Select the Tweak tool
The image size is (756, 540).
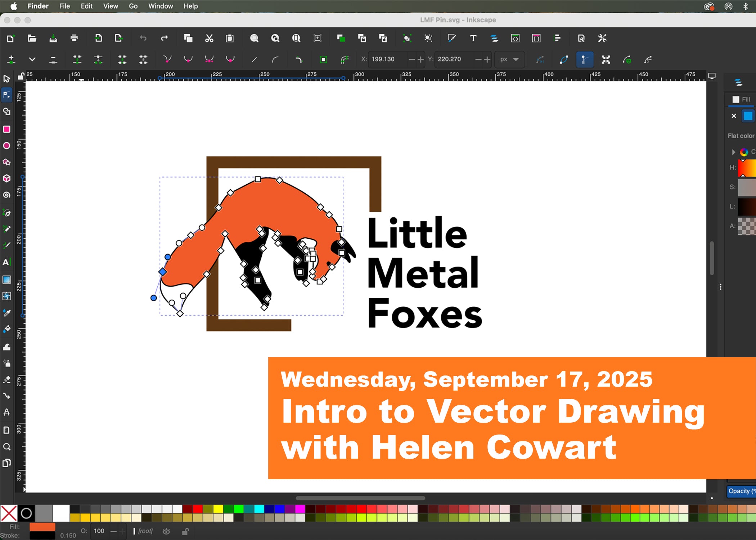pyautogui.click(x=6, y=347)
